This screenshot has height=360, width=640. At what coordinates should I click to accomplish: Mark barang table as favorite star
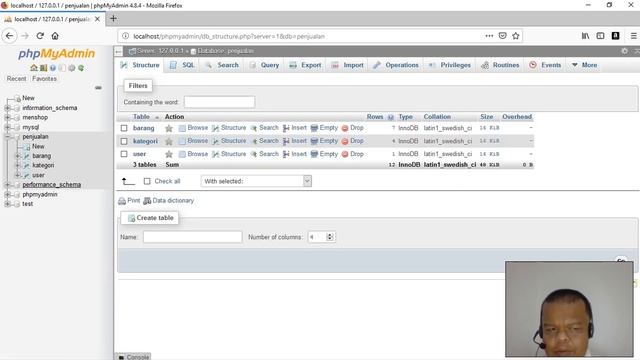[x=169, y=128]
